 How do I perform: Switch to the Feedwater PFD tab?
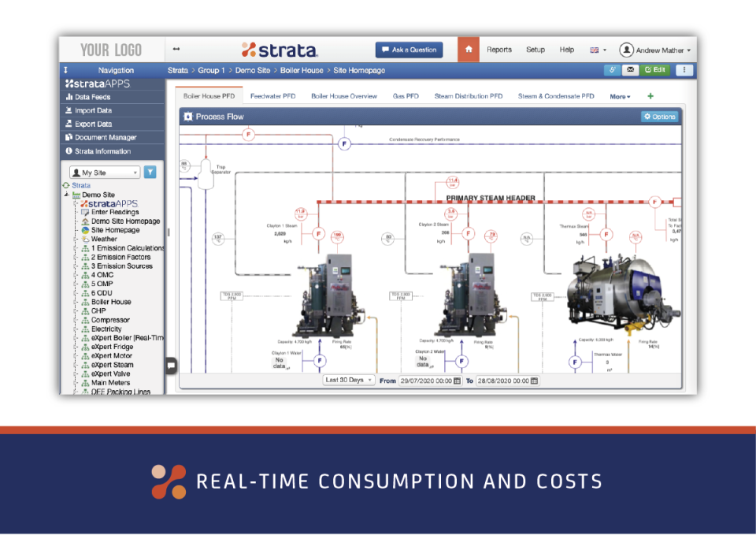(272, 95)
